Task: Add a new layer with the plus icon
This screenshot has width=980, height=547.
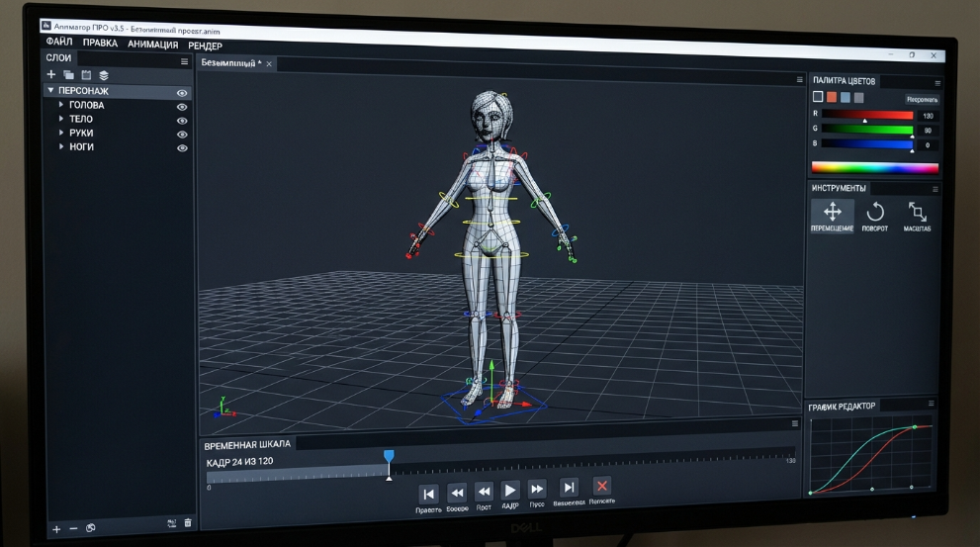Action: point(51,75)
